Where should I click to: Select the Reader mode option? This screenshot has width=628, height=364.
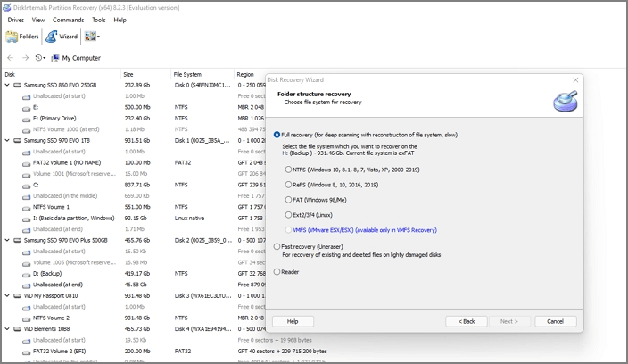point(277,271)
